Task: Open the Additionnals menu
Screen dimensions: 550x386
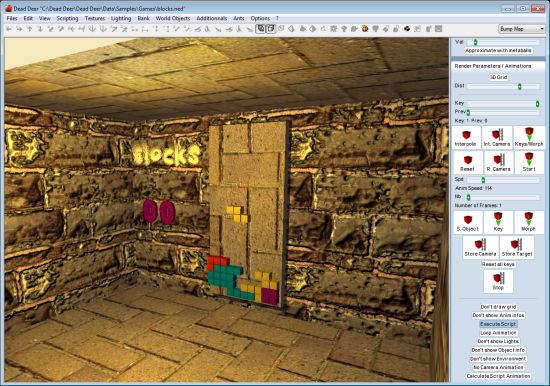Action: point(212,18)
